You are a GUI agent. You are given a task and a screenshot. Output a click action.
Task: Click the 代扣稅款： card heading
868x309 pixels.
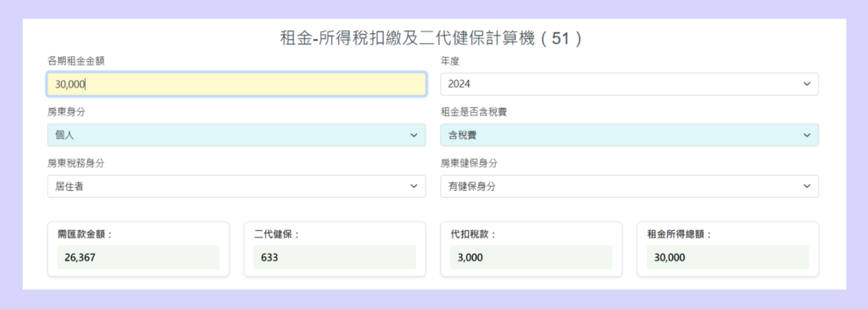(x=473, y=234)
